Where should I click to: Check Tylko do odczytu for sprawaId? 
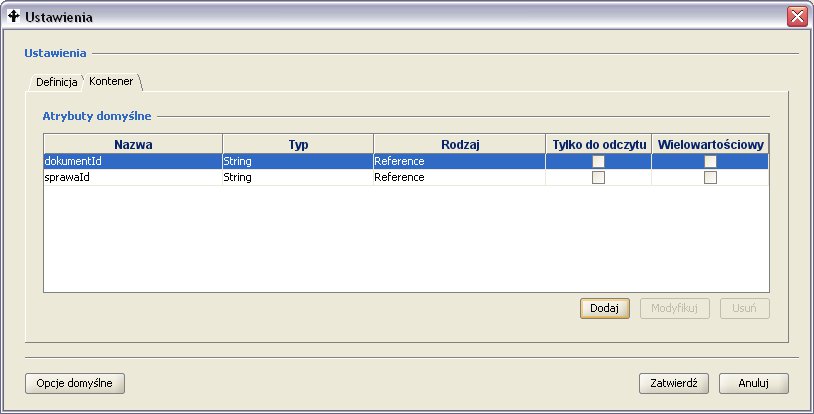click(599, 178)
